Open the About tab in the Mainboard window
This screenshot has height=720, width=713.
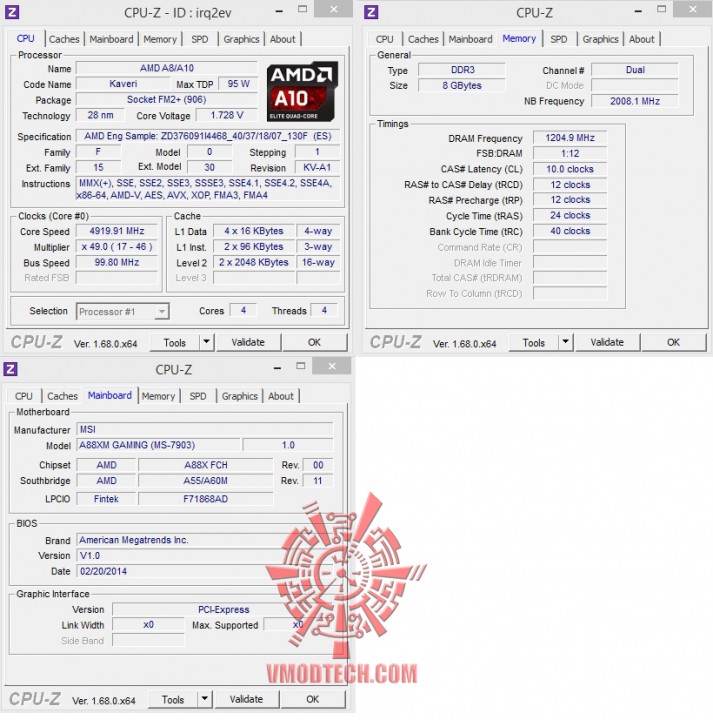pos(281,396)
